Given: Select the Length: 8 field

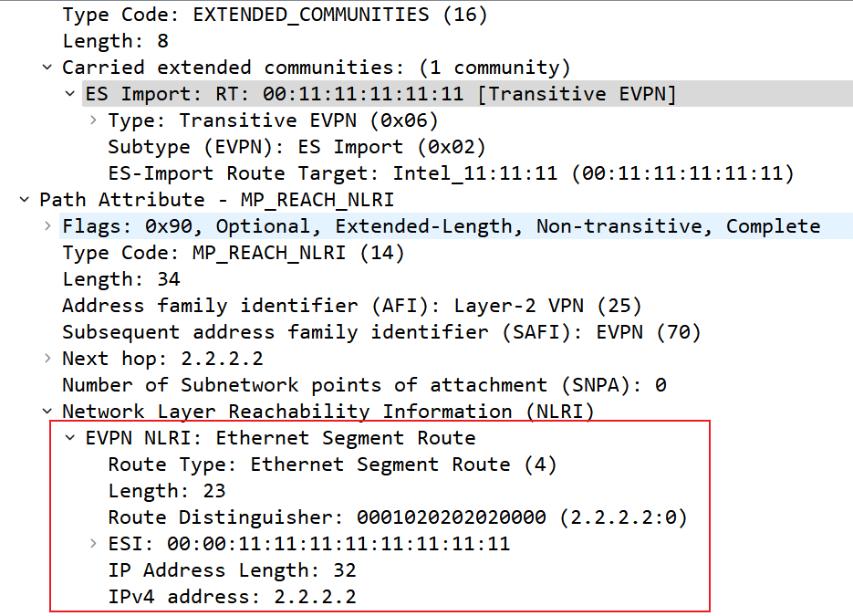Looking at the screenshot, I should pos(115,41).
